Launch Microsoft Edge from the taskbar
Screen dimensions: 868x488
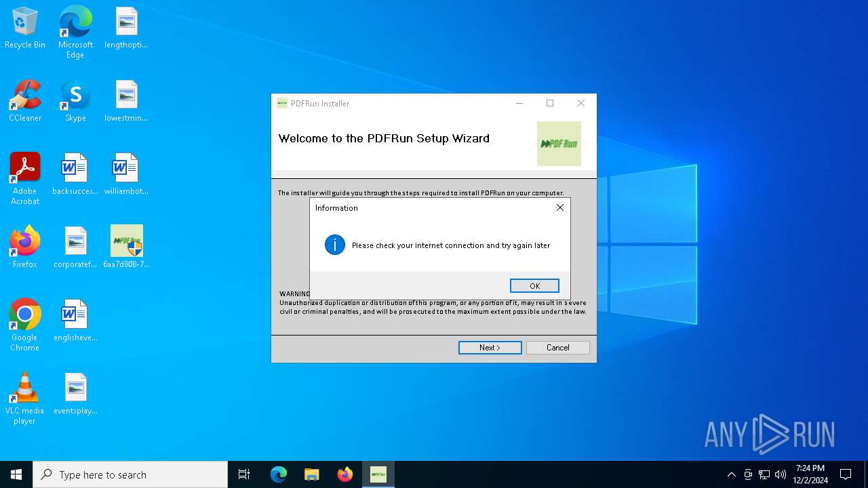click(x=279, y=474)
